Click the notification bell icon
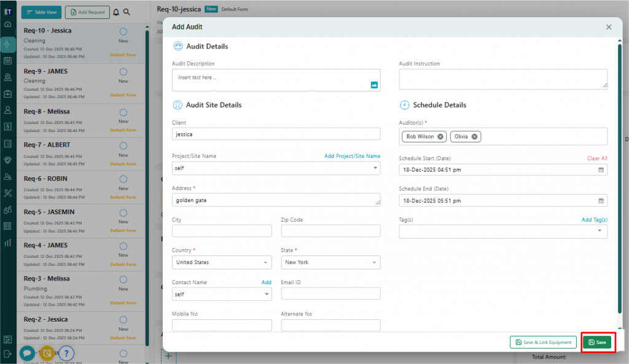 [116, 12]
